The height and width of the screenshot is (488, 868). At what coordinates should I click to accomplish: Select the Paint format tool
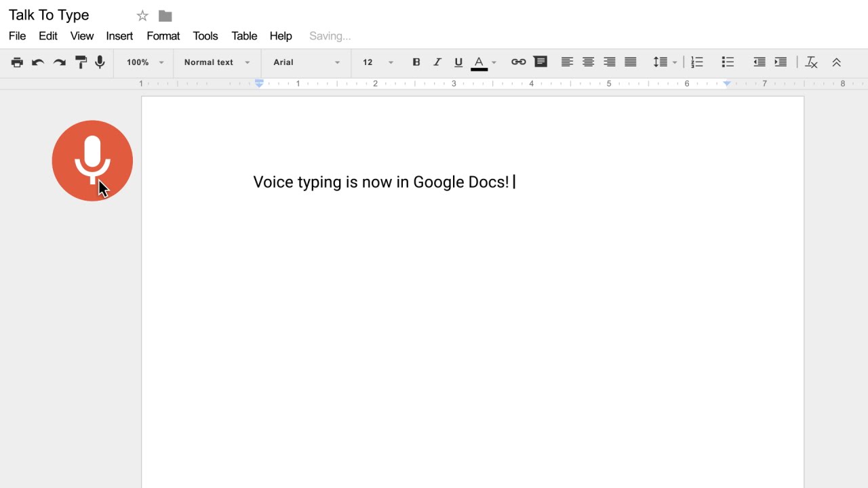point(80,62)
